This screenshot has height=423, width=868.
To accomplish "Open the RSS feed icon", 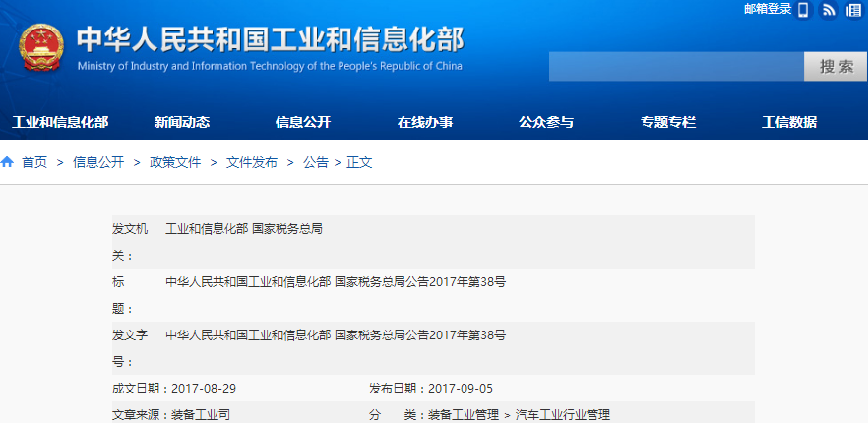I will 829,10.
